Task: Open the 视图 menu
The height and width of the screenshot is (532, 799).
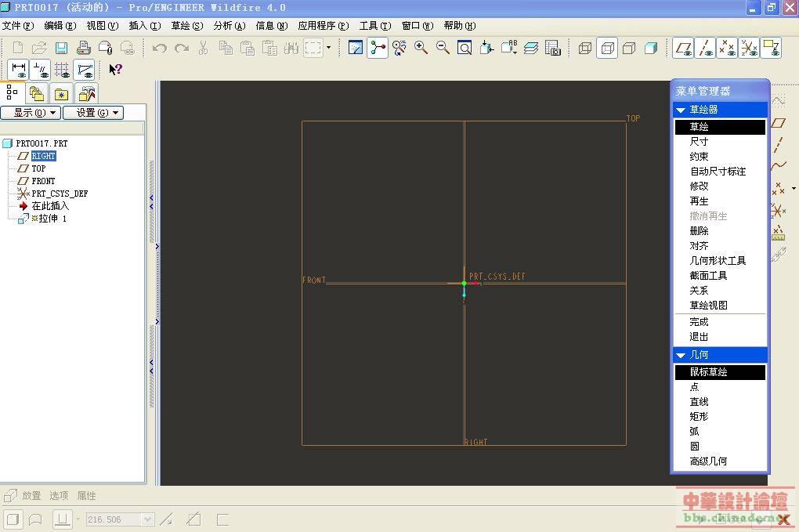Action: point(103,26)
